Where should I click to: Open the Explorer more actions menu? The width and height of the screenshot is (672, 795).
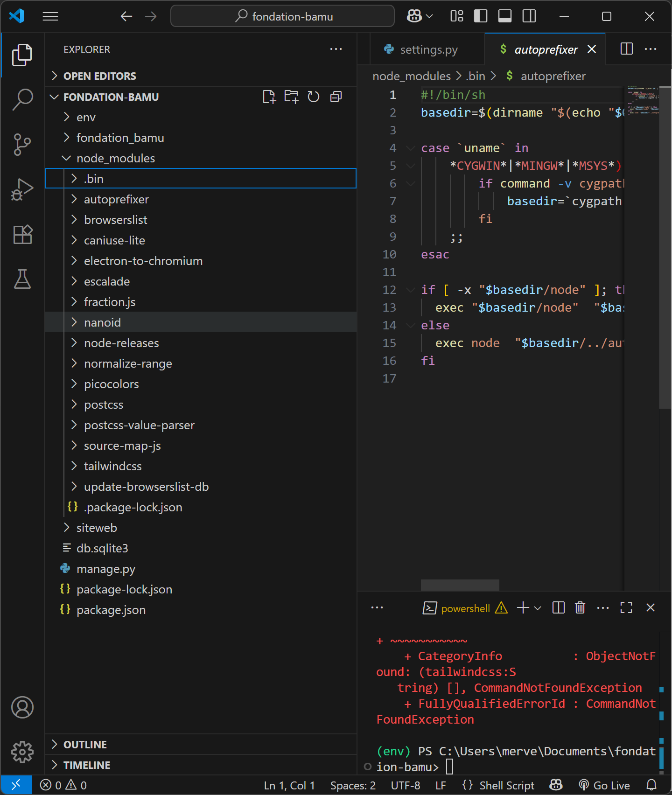click(x=336, y=49)
